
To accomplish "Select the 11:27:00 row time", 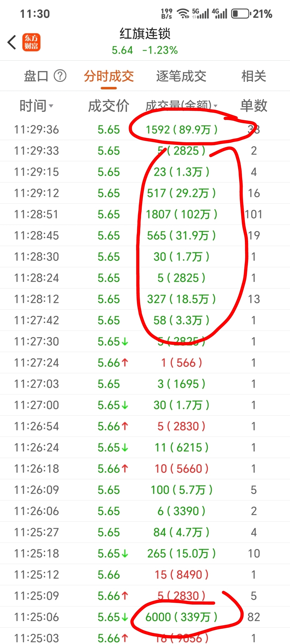I will 36,405.
